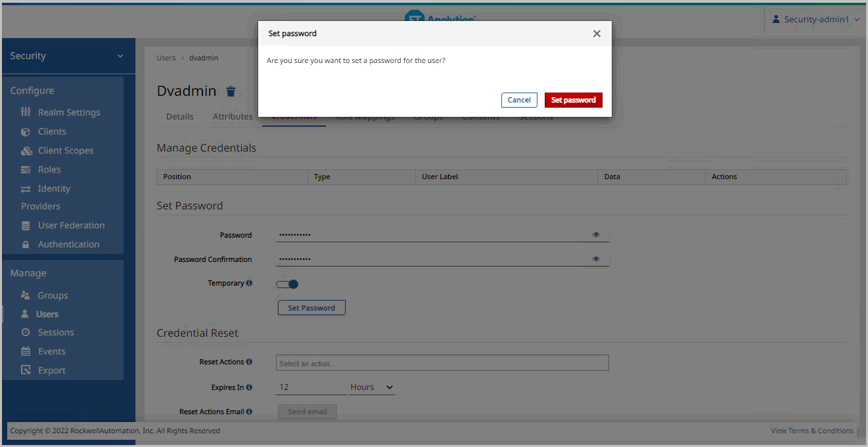The width and height of the screenshot is (868, 447).
Task: Click the Clients cube icon
Action: pyautogui.click(x=26, y=131)
